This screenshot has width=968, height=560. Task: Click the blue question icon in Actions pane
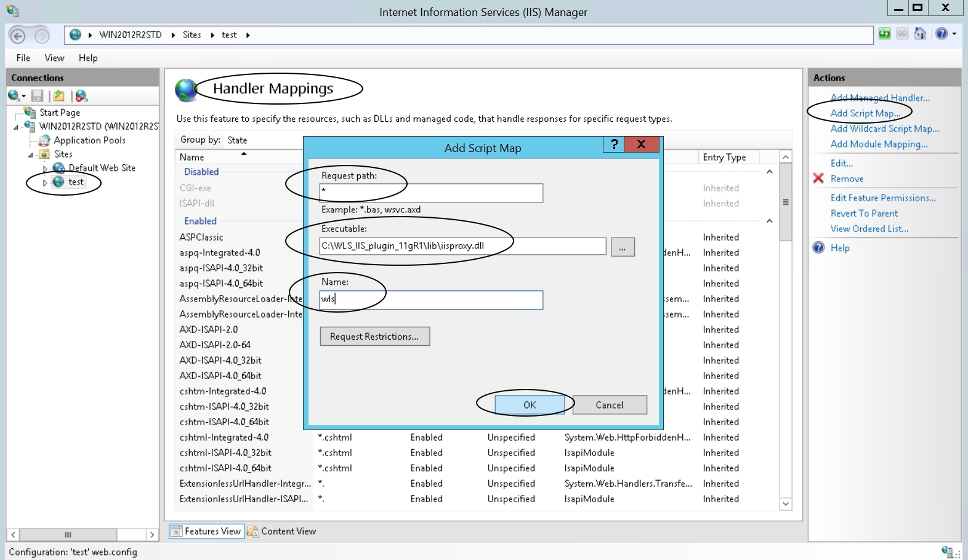point(818,247)
